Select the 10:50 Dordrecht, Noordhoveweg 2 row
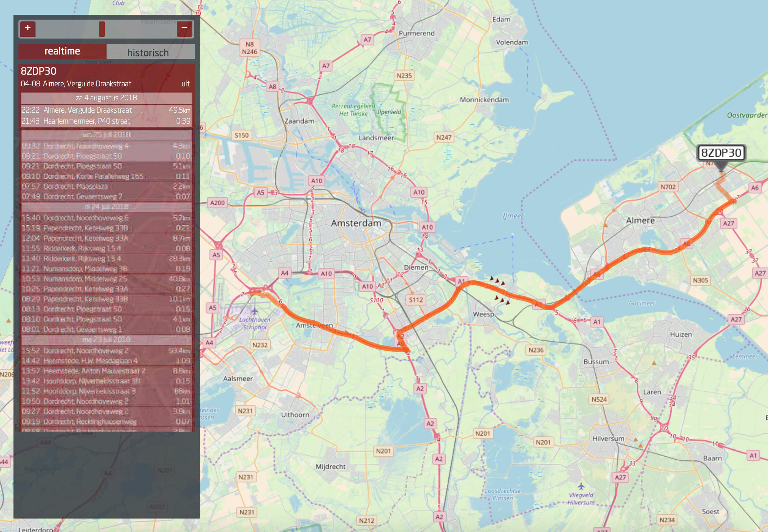This screenshot has width=768, height=532. [x=106, y=401]
